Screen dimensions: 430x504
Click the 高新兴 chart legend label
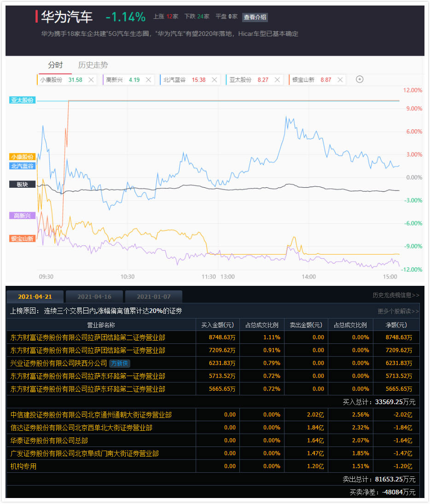22,216
